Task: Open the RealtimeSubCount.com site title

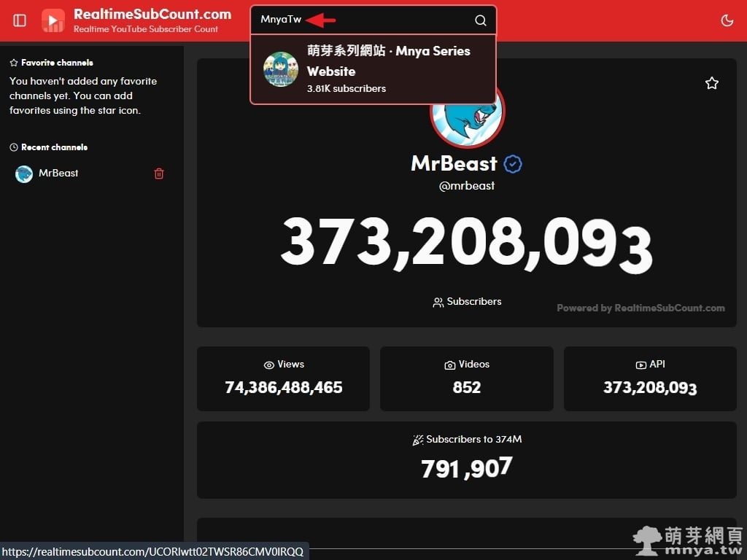Action: [152, 15]
